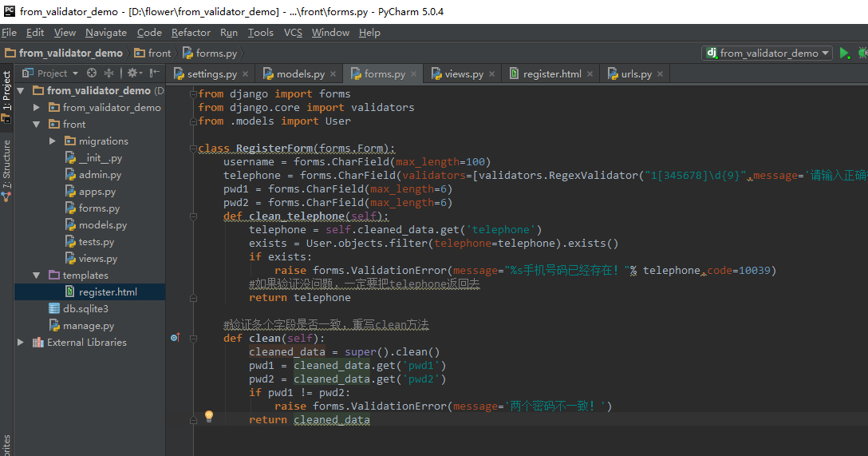The height and width of the screenshot is (456, 868).
Task: Open the Refactor menu
Action: tap(191, 33)
